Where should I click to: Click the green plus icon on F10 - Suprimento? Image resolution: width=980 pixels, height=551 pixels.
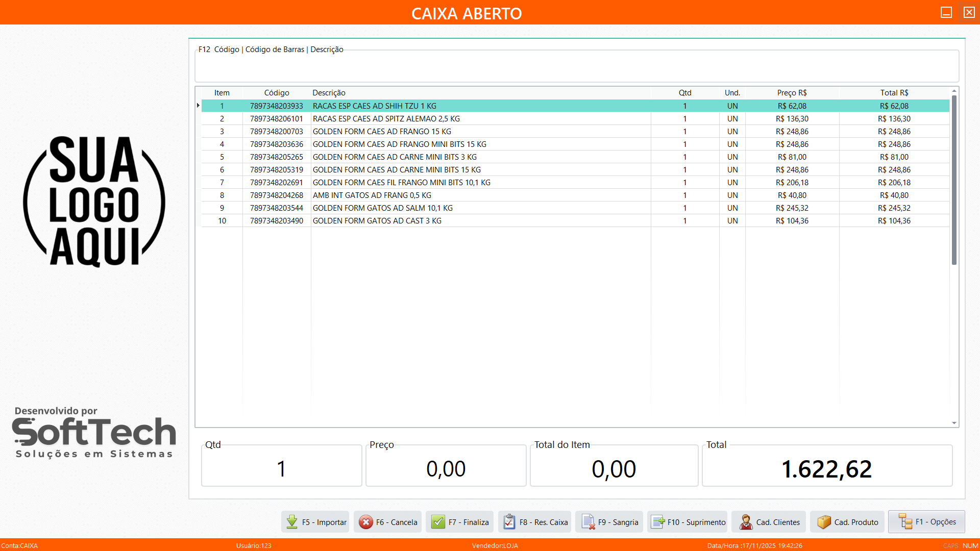pos(658,522)
